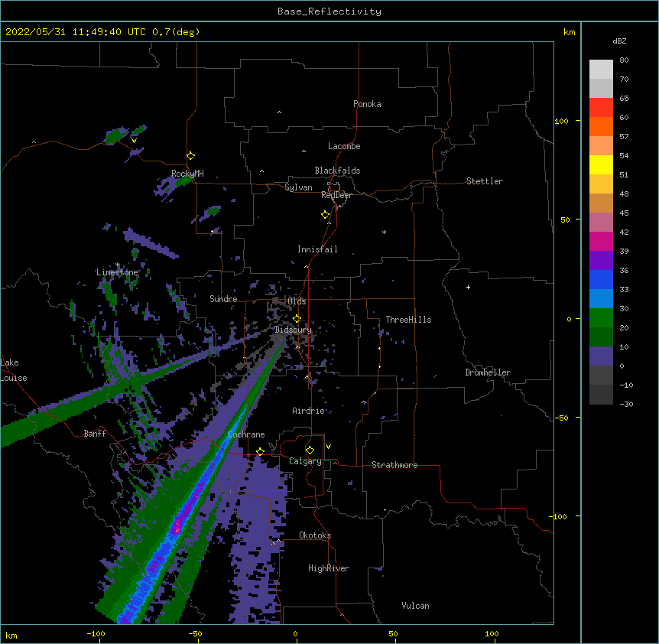Click the Ponoka city label
Viewport: 659px width, 644px height.
tap(367, 104)
